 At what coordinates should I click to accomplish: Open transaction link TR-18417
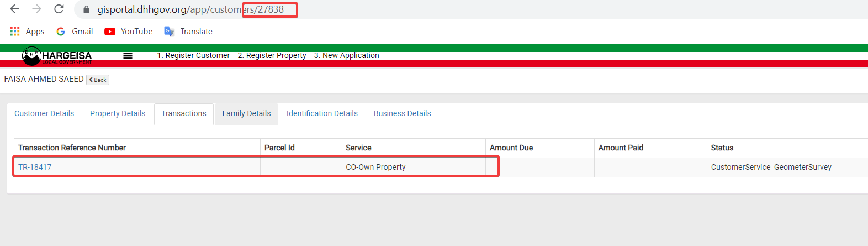(x=35, y=167)
